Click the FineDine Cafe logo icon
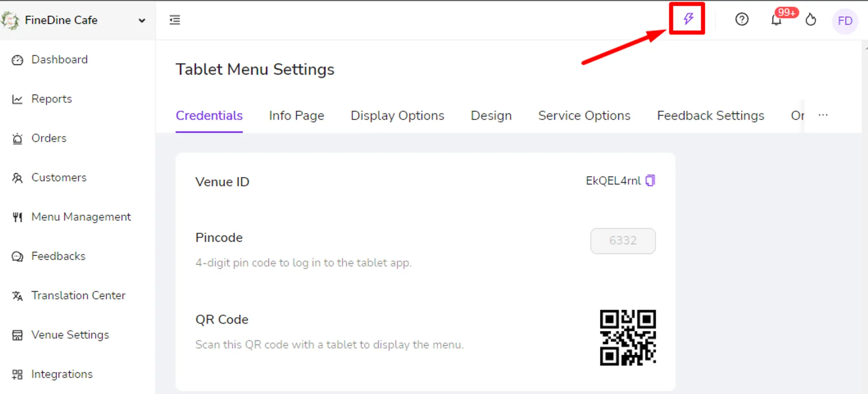This screenshot has width=868, height=394. [x=10, y=20]
